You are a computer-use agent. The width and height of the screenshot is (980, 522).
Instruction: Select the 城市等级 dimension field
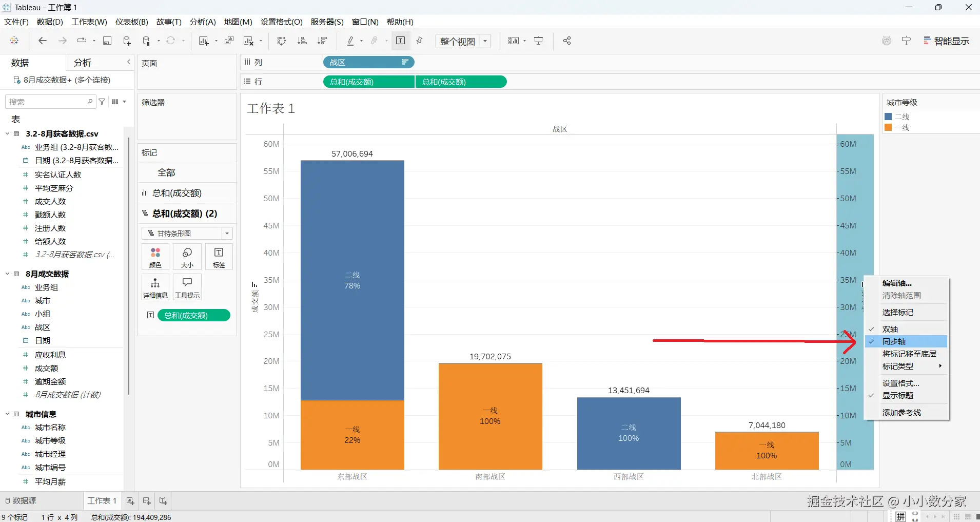tap(50, 440)
